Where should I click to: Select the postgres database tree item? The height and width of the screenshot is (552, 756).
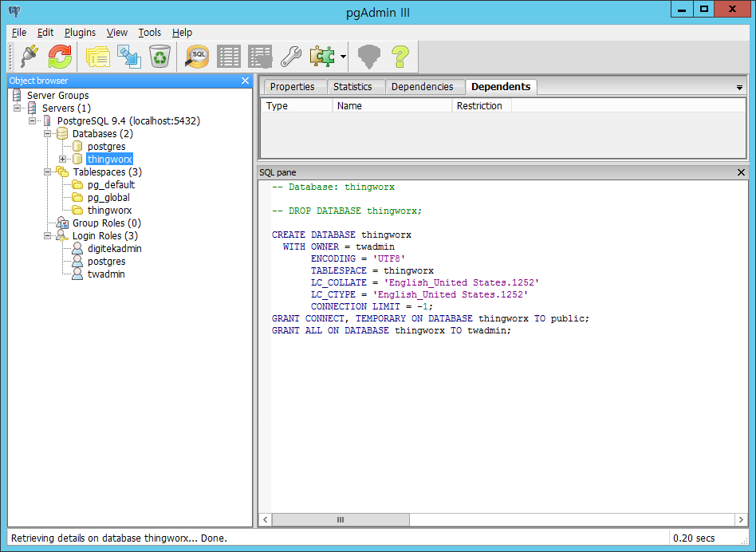[107, 146]
